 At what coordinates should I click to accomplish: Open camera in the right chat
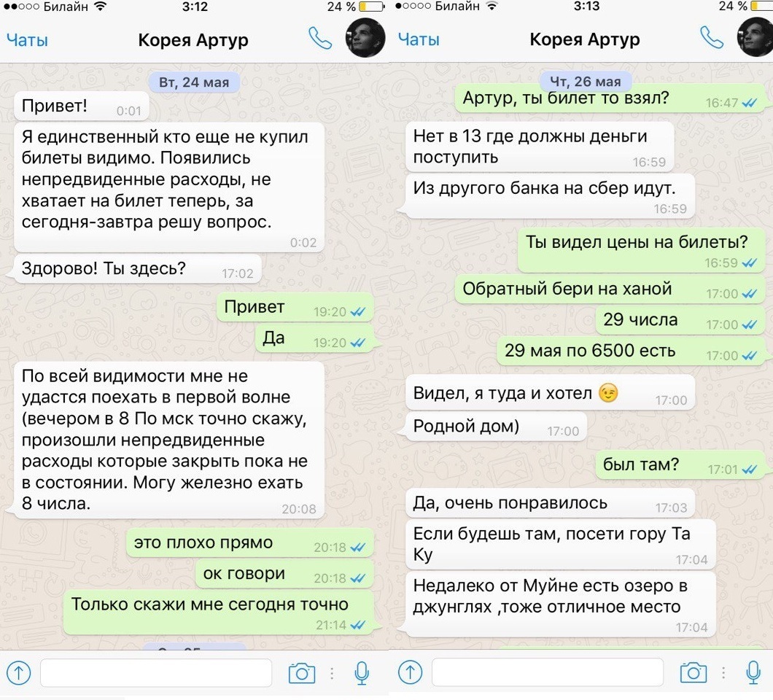point(693,672)
